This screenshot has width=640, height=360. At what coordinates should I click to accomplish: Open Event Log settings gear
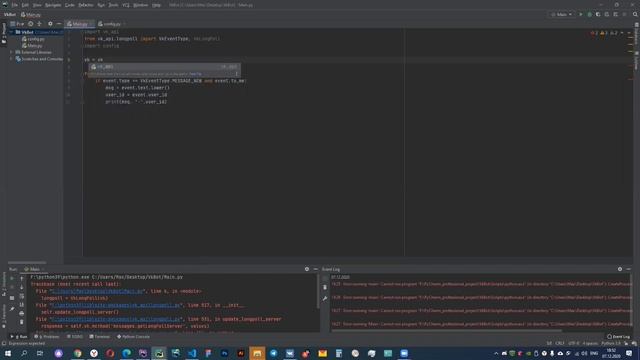pyautogui.click(x=620, y=269)
